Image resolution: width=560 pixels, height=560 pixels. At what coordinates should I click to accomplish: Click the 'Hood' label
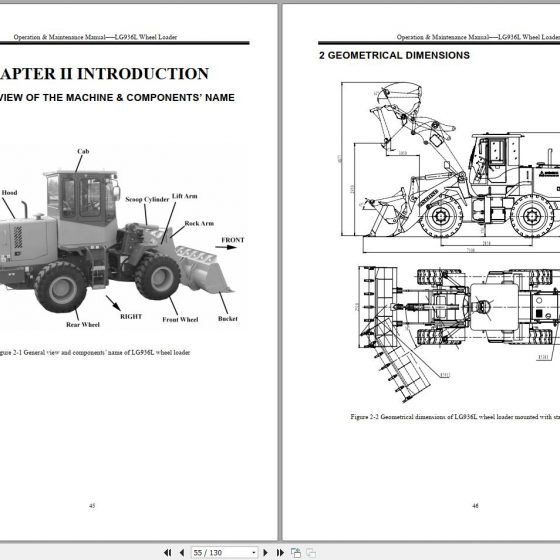(x=9, y=192)
